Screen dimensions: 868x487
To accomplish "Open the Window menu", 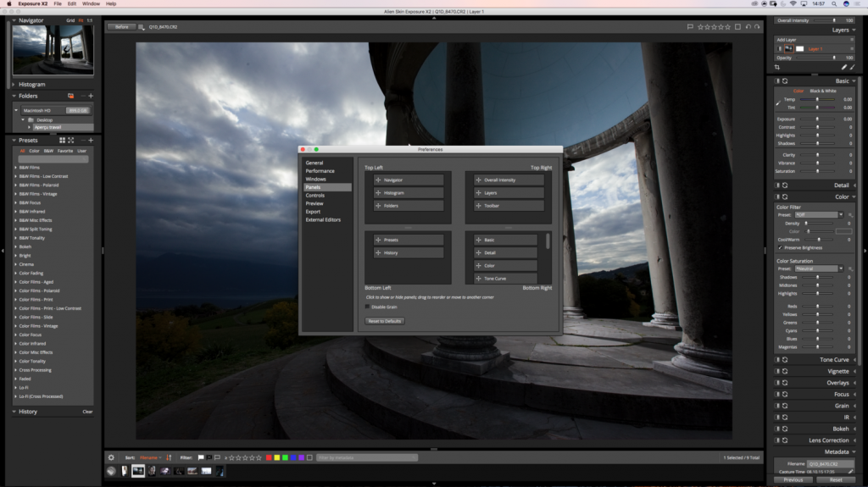I will point(91,4).
